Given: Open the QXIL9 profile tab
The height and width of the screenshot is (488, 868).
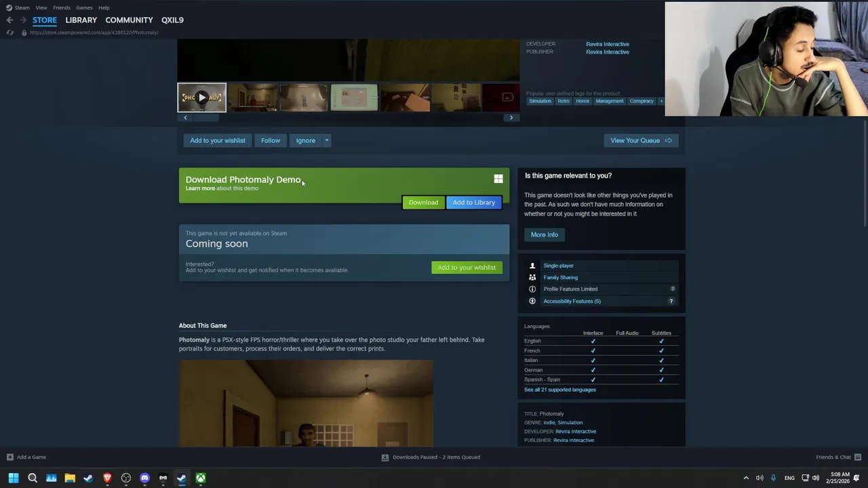Looking at the screenshot, I should click(x=172, y=20).
